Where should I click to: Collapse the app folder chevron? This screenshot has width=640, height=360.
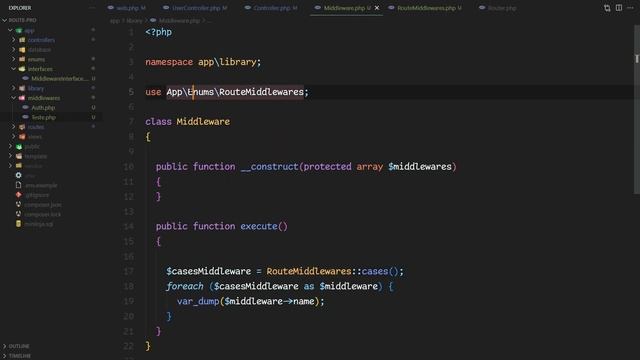(x=10, y=30)
